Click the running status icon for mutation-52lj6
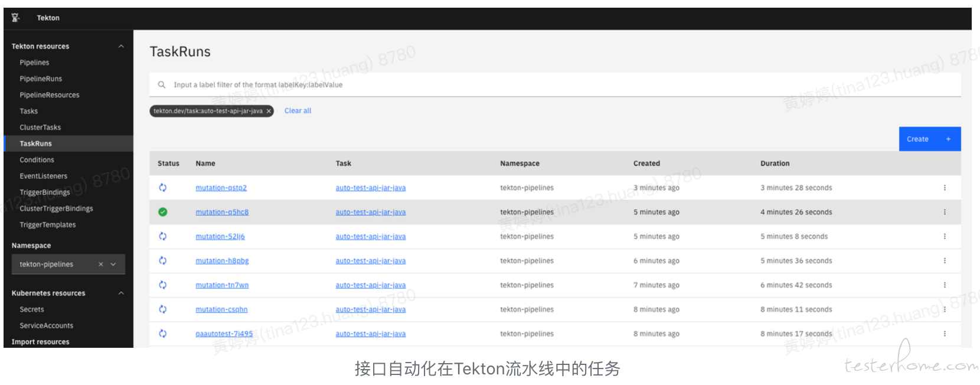This screenshot has width=980, height=385. (x=163, y=236)
